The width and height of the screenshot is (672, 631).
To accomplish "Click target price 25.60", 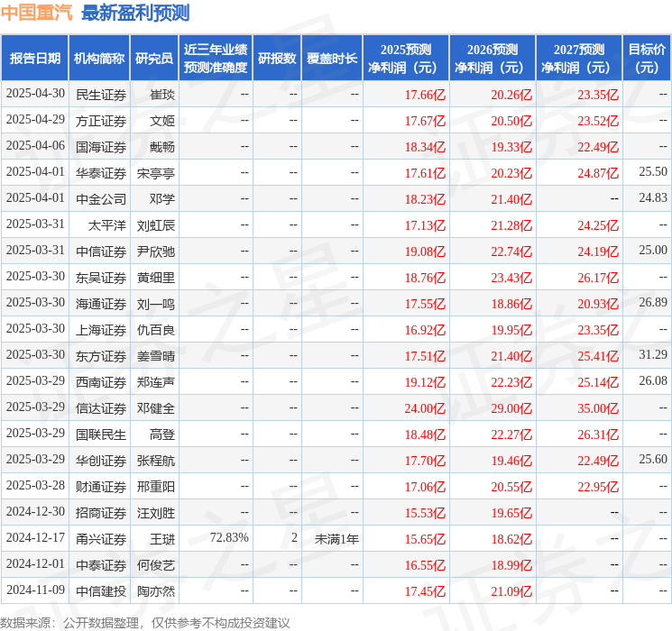I will 653,459.
